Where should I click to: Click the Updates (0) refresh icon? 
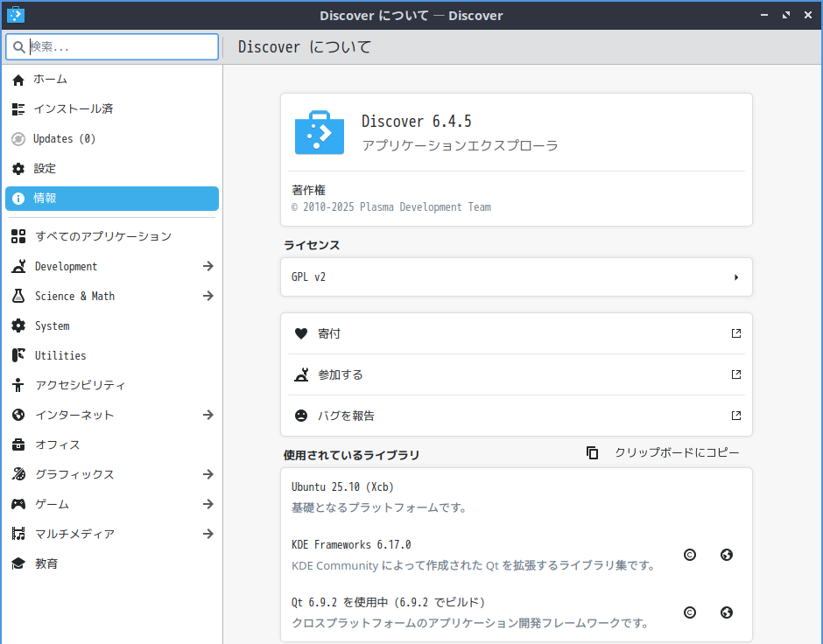click(18, 139)
